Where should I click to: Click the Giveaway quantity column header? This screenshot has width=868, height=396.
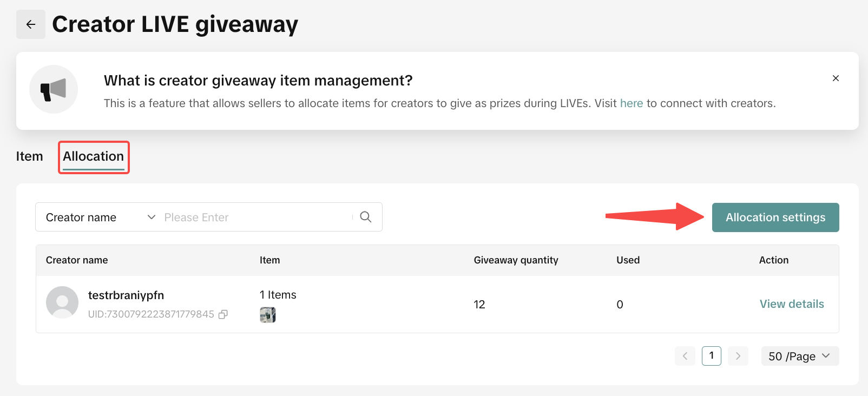[516, 260]
